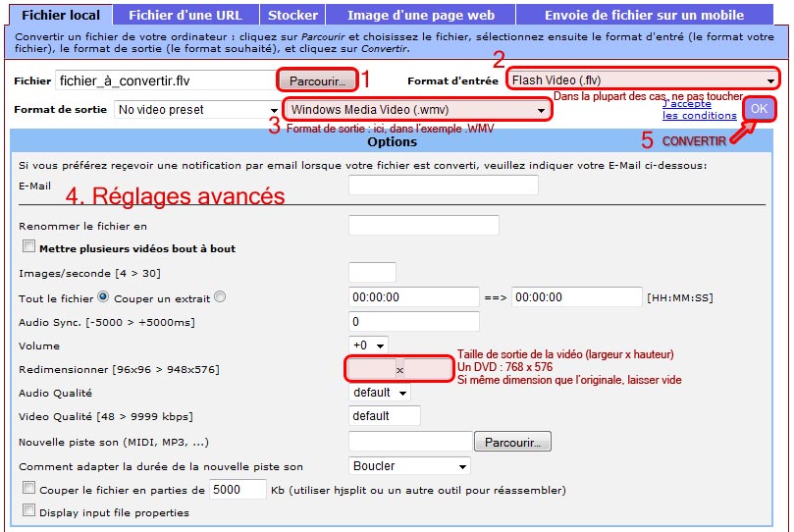
Task: Click the Audio Sync value field
Action: coord(414,321)
